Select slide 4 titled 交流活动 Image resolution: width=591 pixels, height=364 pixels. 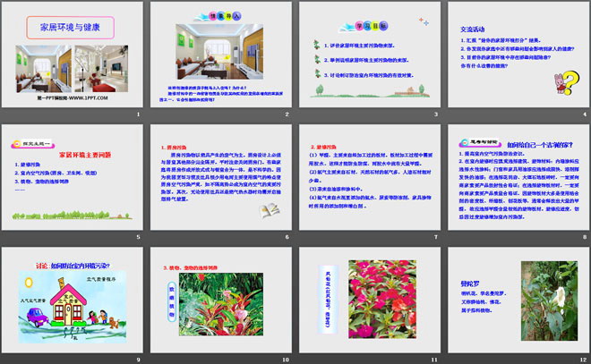coord(518,55)
